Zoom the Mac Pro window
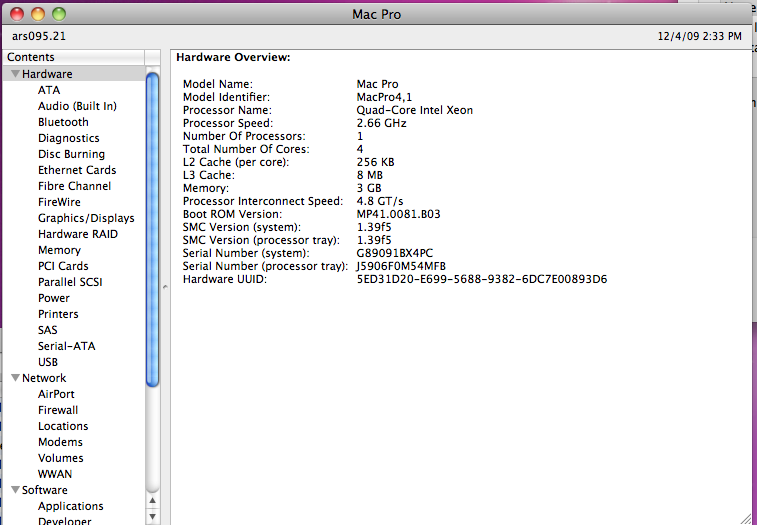This screenshot has height=525, width=757. pyautogui.click(x=59, y=14)
